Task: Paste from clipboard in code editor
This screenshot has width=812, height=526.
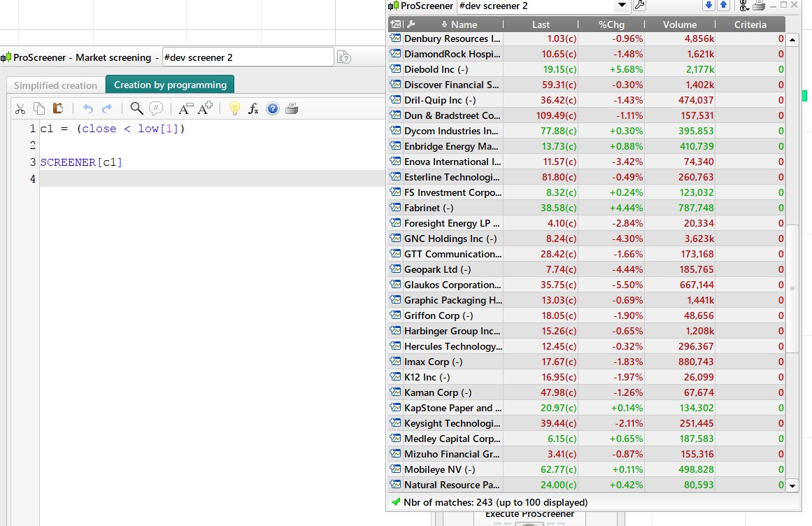Action: [58, 108]
